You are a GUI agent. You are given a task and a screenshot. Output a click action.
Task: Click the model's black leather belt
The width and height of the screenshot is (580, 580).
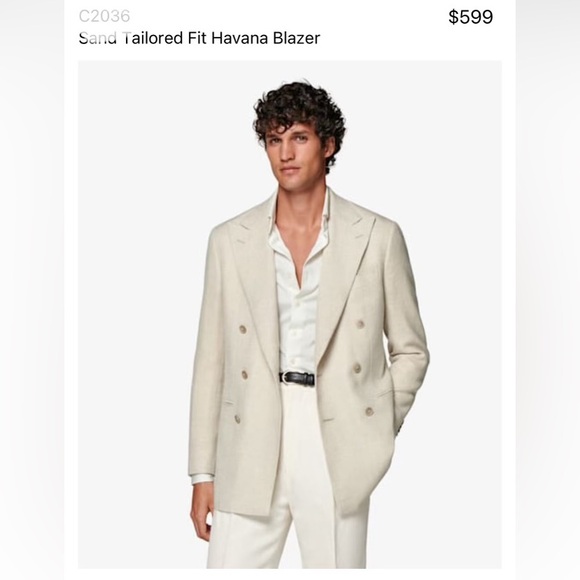[297, 378]
